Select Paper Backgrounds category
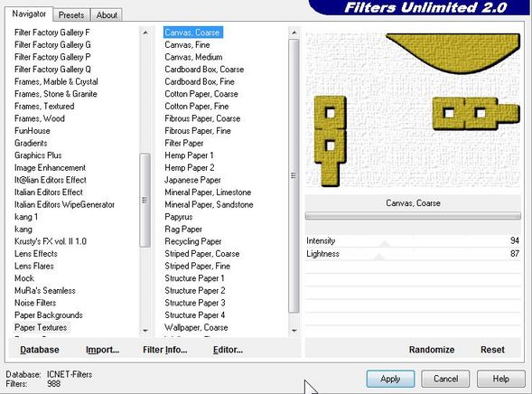This screenshot has width=532, height=394. (x=49, y=315)
